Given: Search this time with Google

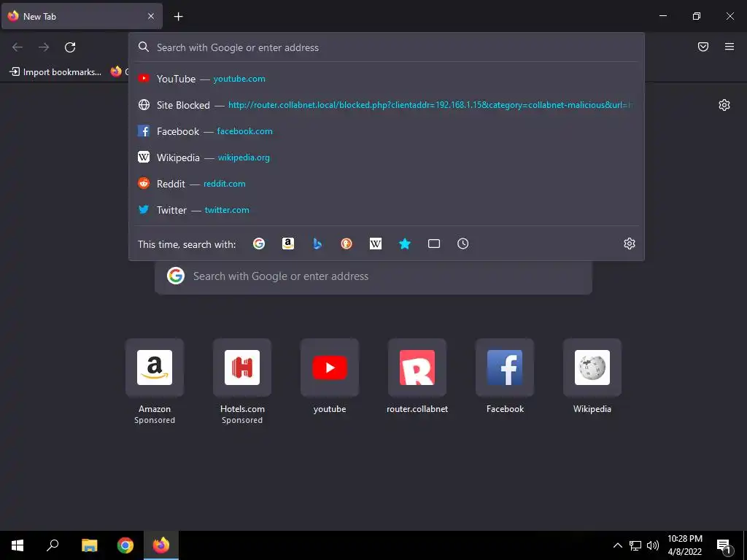Looking at the screenshot, I should tap(259, 244).
